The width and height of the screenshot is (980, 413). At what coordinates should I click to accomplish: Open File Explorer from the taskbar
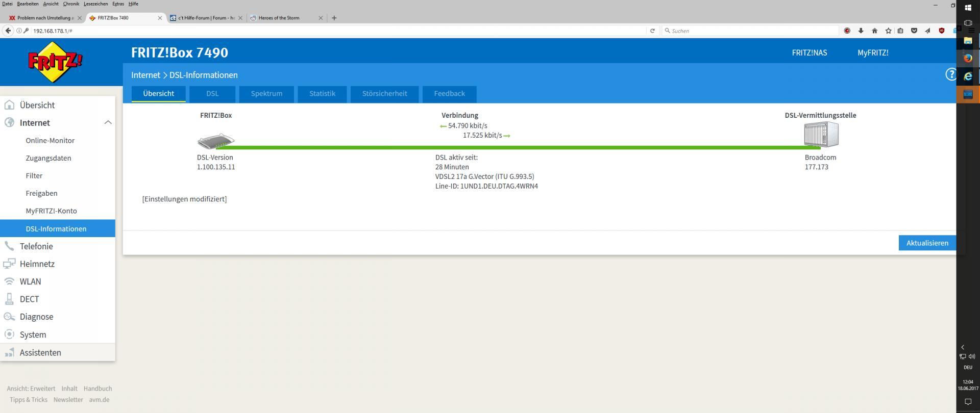point(968,40)
